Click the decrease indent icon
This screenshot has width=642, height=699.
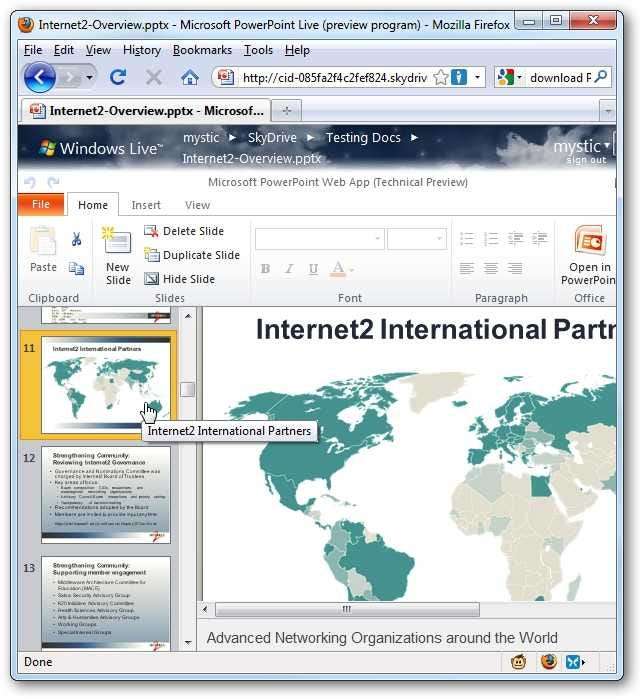[x=515, y=239]
